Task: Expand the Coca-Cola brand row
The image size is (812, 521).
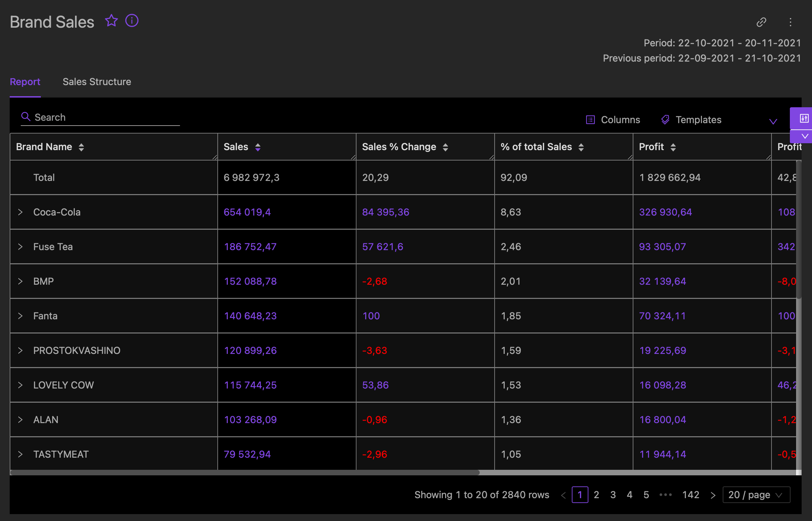Action: [x=20, y=212]
